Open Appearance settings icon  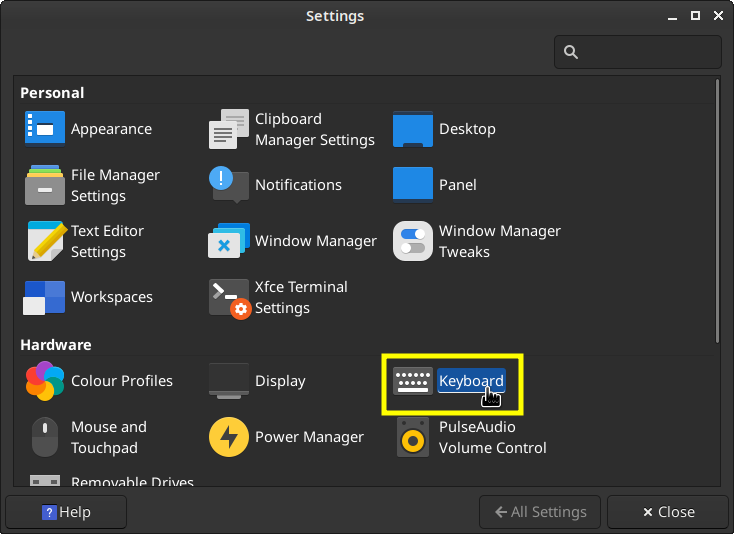tap(45, 129)
